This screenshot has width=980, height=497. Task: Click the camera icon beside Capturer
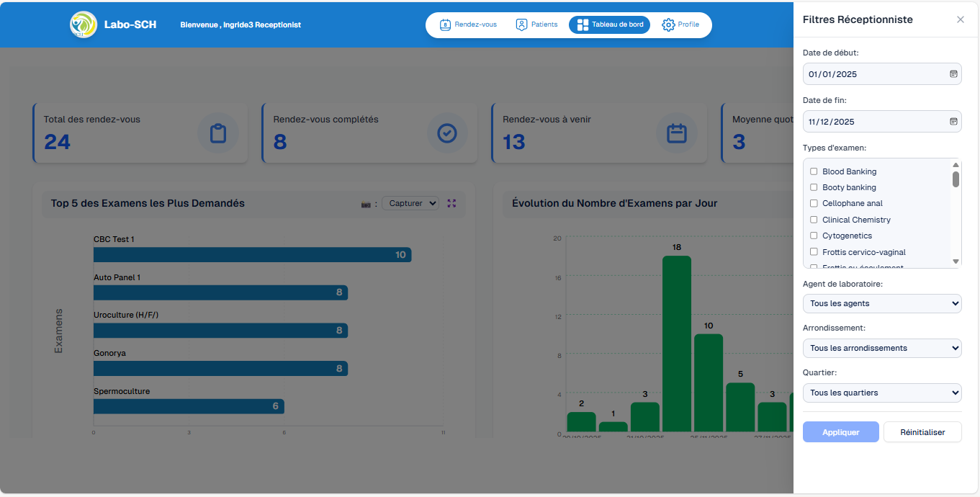(x=366, y=204)
